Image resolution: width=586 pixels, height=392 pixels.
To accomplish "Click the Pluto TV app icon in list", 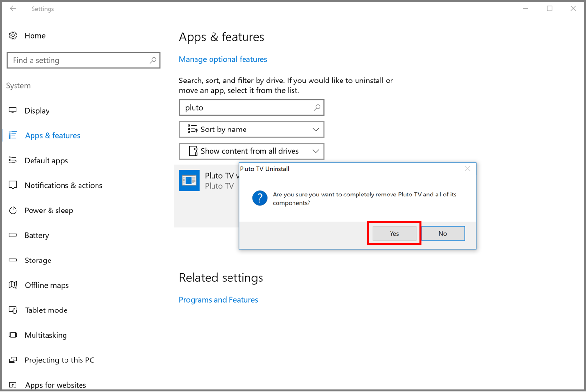I will (x=189, y=180).
